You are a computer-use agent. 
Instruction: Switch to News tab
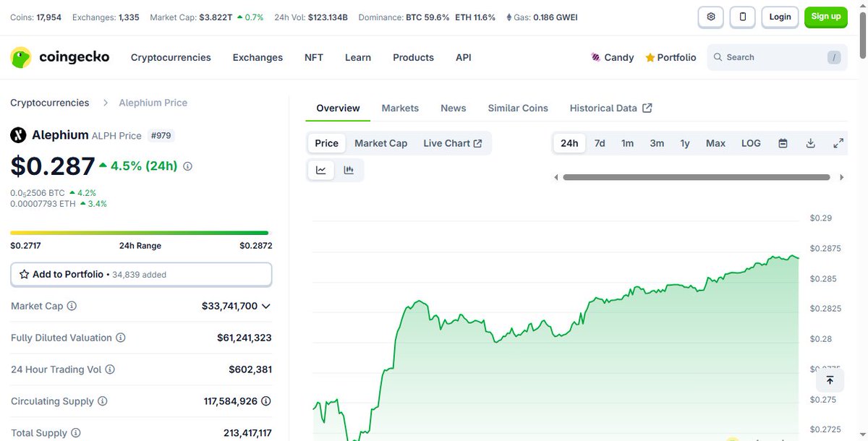point(454,108)
